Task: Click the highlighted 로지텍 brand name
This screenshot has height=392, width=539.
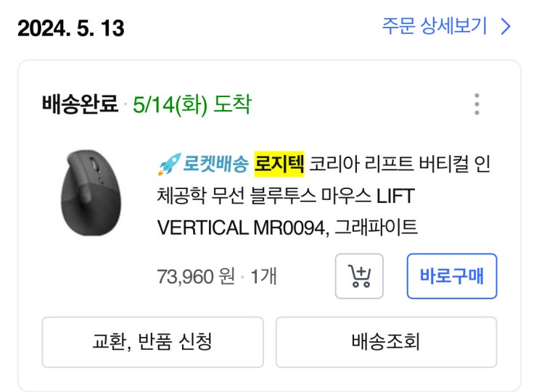Action: point(279,164)
